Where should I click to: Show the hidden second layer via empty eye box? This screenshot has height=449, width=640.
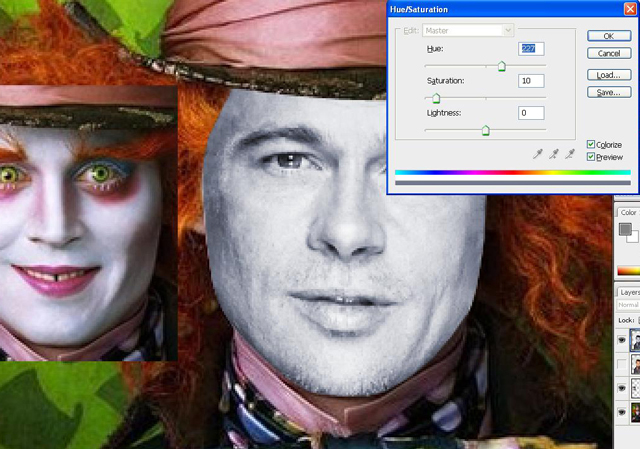pyautogui.click(x=622, y=364)
